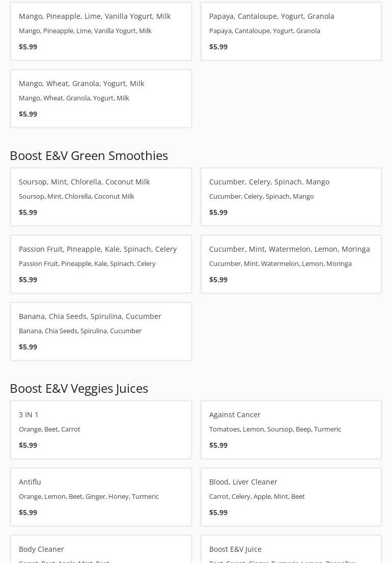Click Boost E&V Green Smoothies heading

89,155
